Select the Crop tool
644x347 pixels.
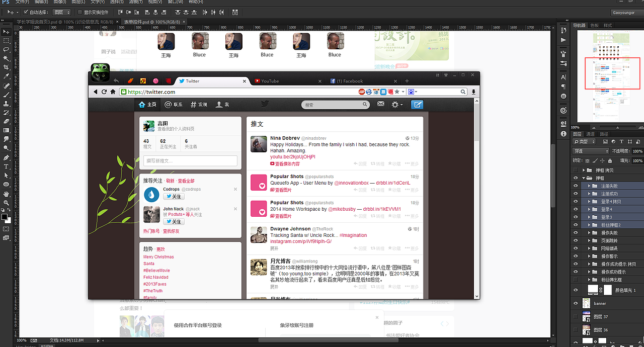coord(6,67)
